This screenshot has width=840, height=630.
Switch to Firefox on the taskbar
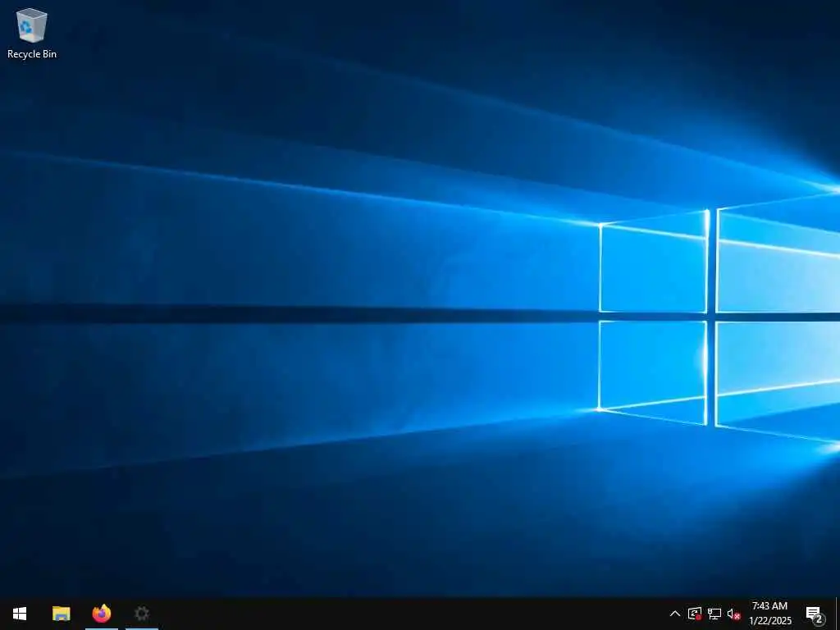point(101,614)
